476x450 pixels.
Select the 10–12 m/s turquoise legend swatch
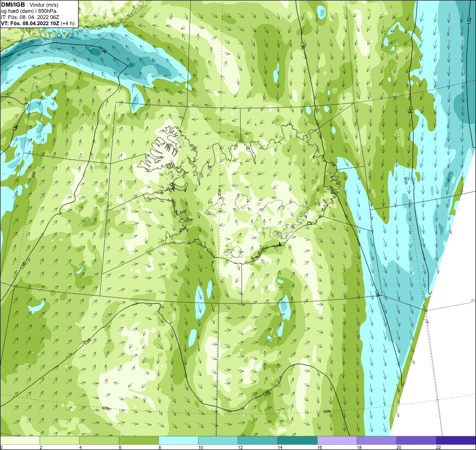(218, 440)
